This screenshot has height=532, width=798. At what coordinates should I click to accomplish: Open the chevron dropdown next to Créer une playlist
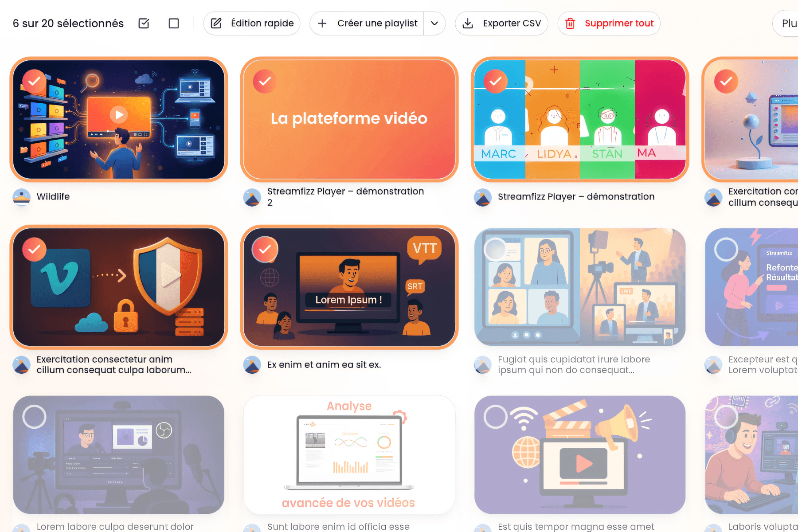pyautogui.click(x=434, y=23)
